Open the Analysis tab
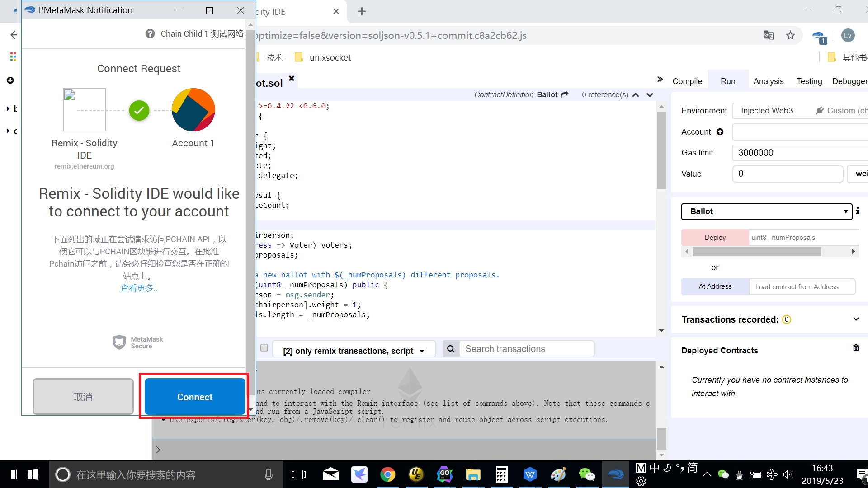This screenshot has width=868, height=488. (769, 81)
